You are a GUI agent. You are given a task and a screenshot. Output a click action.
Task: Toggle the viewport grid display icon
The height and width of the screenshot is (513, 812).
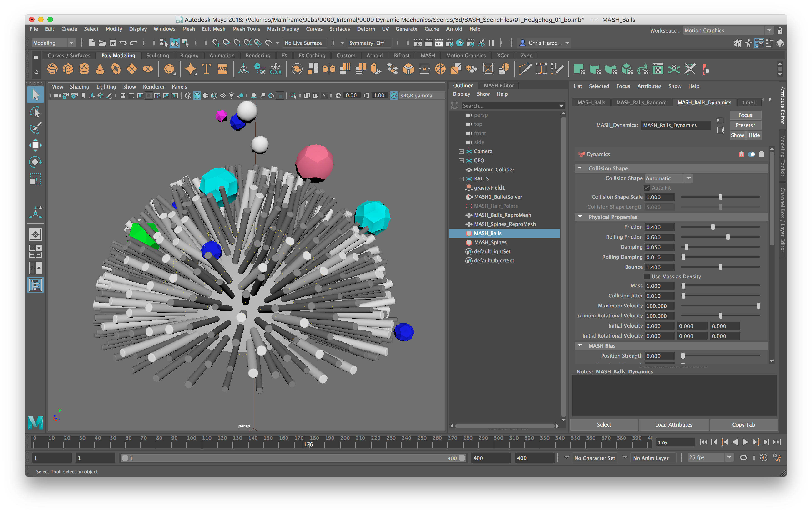pos(123,96)
